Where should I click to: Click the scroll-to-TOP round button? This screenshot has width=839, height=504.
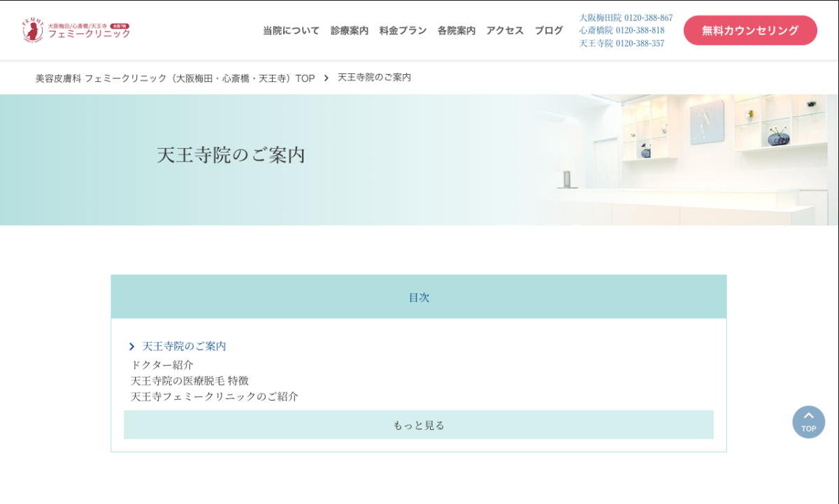(x=808, y=422)
